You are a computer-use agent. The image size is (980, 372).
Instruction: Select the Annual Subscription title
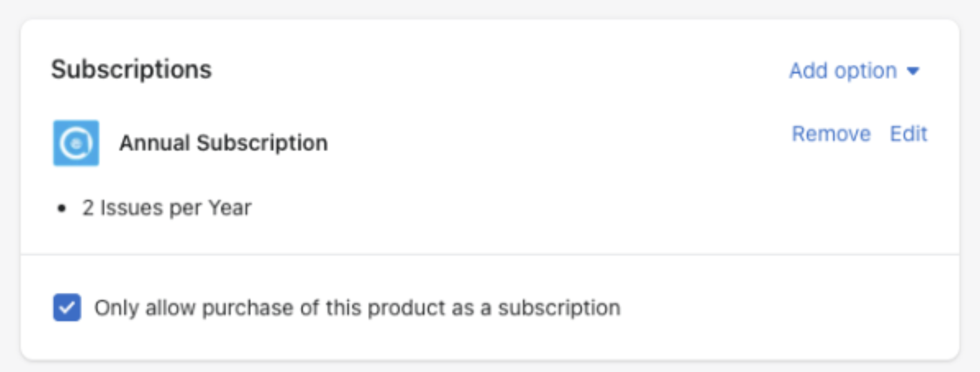coord(223,143)
